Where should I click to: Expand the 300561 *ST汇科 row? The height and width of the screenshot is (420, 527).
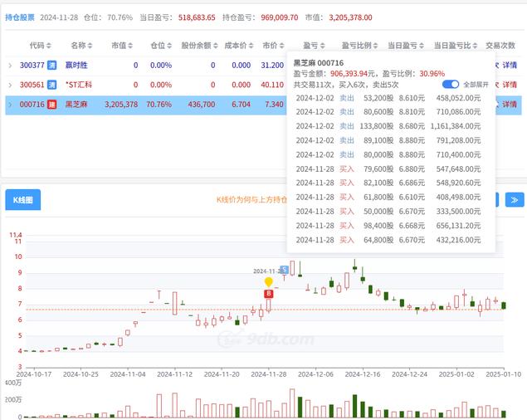coord(11,85)
